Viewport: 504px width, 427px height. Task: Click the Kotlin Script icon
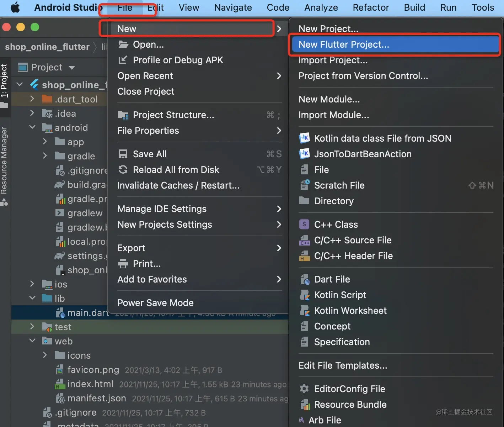[x=305, y=295]
